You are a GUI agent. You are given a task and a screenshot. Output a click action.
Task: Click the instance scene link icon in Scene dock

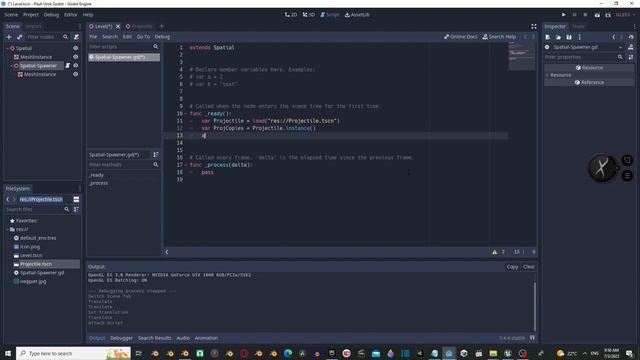tap(19, 37)
